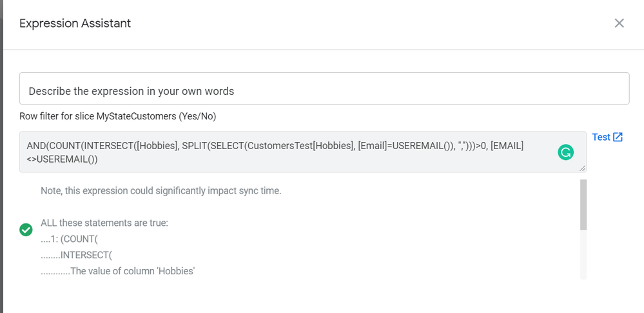Click the green checkmark validation icon
The width and height of the screenshot is (644, 313).
26,230
